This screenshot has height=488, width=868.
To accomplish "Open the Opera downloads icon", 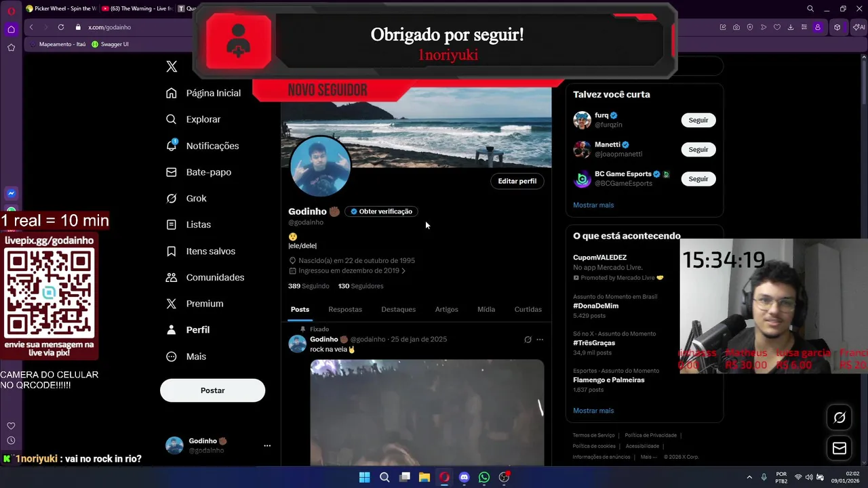I will pos(791,27).
